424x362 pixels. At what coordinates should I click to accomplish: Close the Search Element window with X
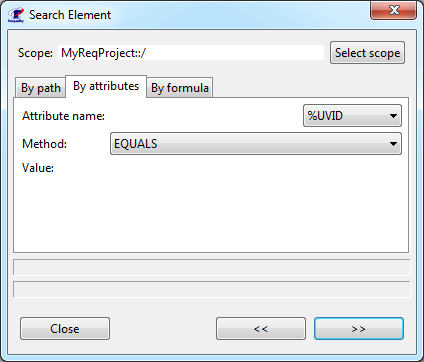[x=394, y=10]
